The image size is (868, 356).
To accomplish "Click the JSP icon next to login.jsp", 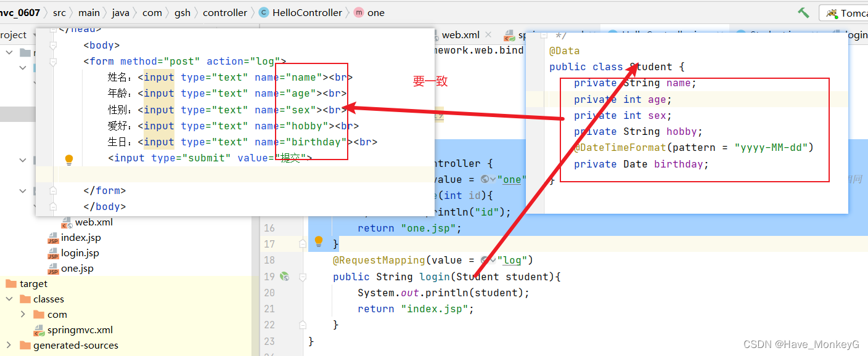I will pos(52,253).
